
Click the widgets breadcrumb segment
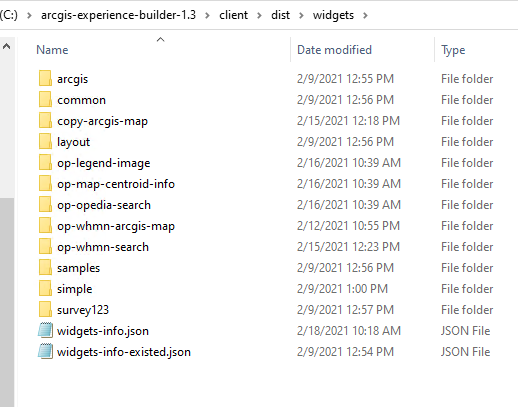333,15
